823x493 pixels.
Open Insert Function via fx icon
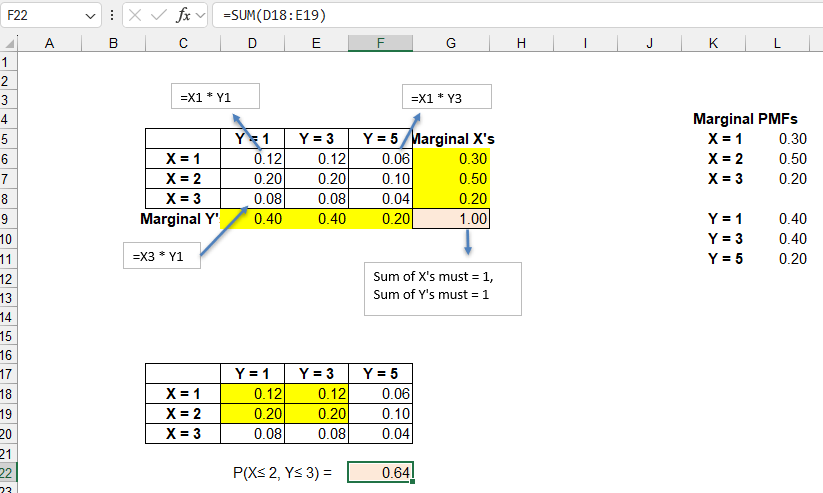182,16
